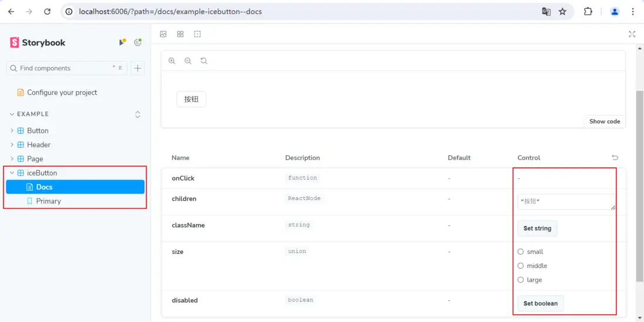Image resolution: width=644 pixels, height=322 pixels.
Task: Enter full screen mode
Action: point(632,34)
